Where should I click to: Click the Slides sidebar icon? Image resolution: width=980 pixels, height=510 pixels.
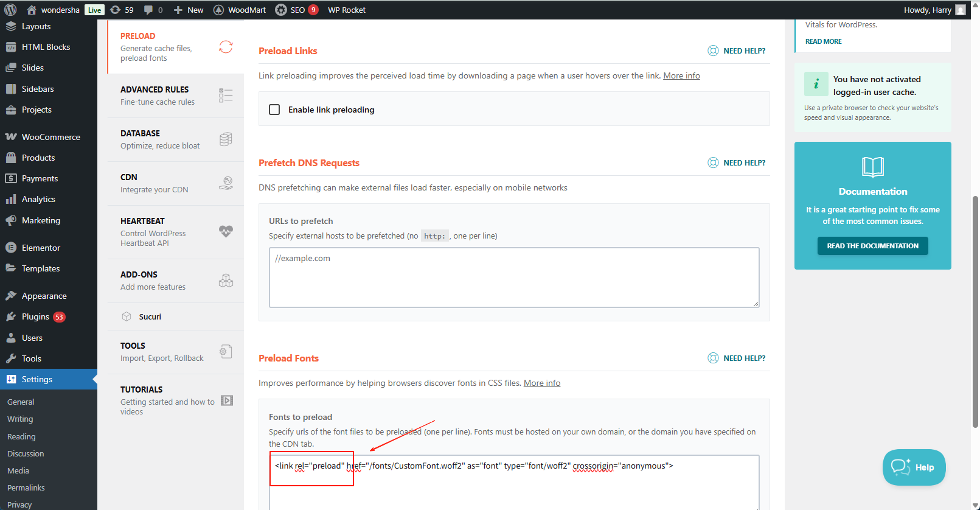coord(11,68)
